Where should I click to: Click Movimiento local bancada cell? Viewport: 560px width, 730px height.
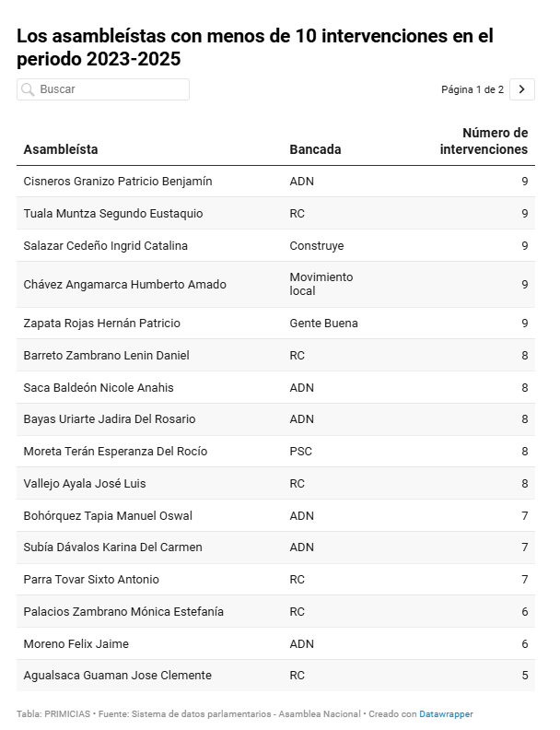(x=321, y=284)
